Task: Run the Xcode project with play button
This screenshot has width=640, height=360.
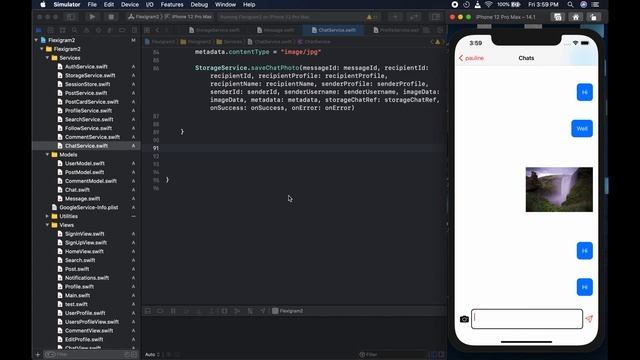Action: (92, 17)
